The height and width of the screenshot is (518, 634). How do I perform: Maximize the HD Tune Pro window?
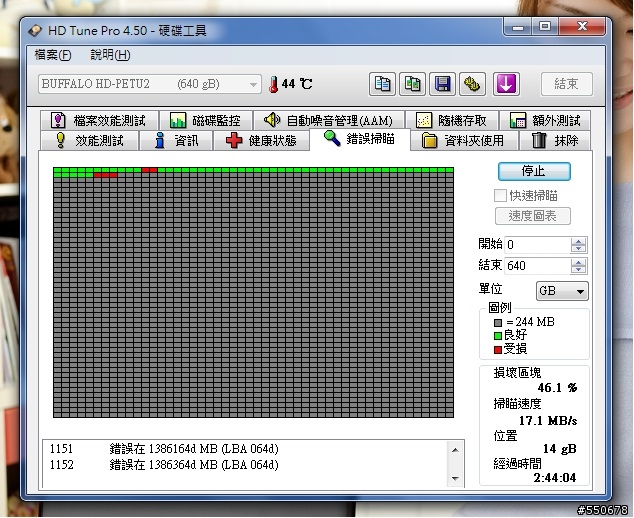pyautogui.click(x=545, y=27)
